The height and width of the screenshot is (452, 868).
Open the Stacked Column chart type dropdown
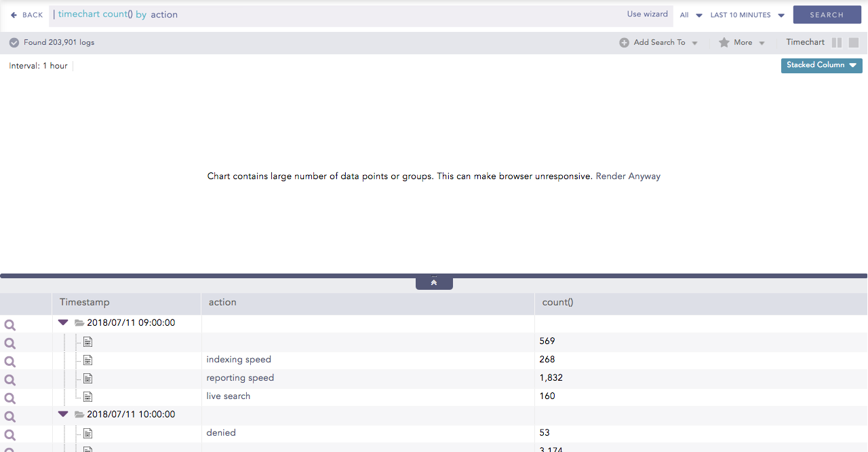tap(821, 65)
